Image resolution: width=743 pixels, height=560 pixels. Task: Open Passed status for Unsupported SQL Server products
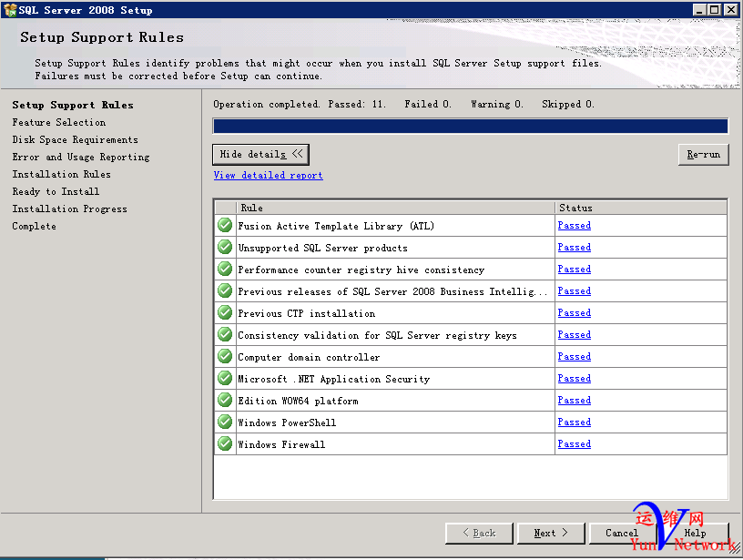click(575, 248)
